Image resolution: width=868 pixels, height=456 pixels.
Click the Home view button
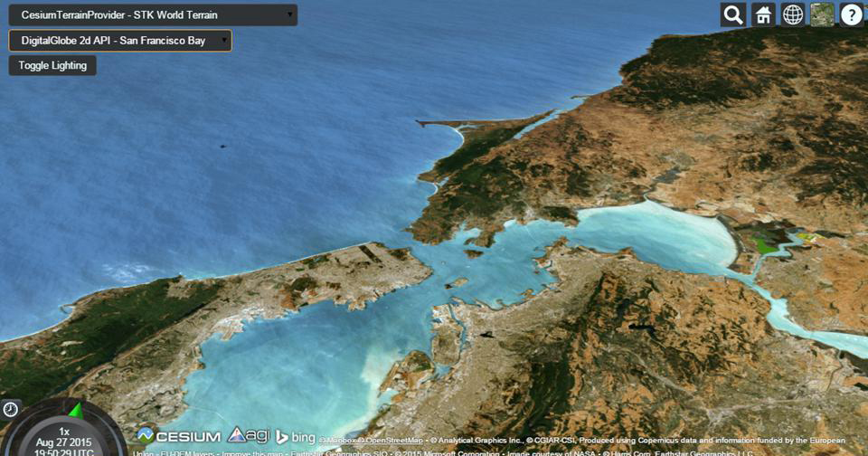pos(763,15)
